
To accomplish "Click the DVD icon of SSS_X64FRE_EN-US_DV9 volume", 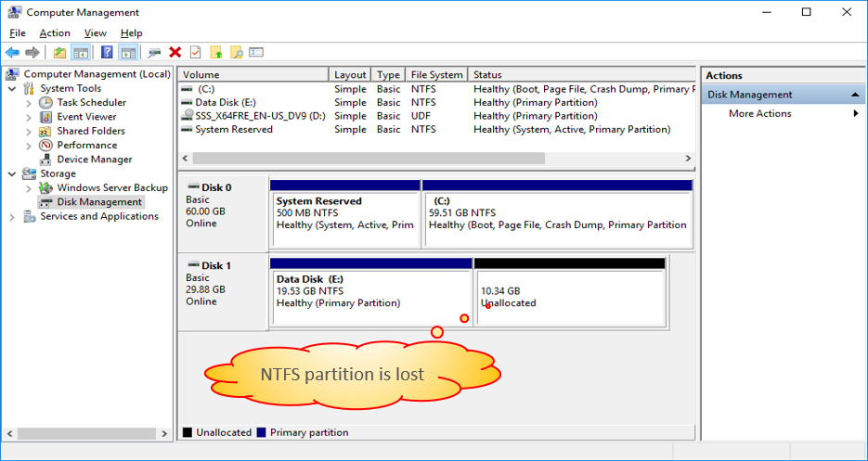I will pos(188,116).
